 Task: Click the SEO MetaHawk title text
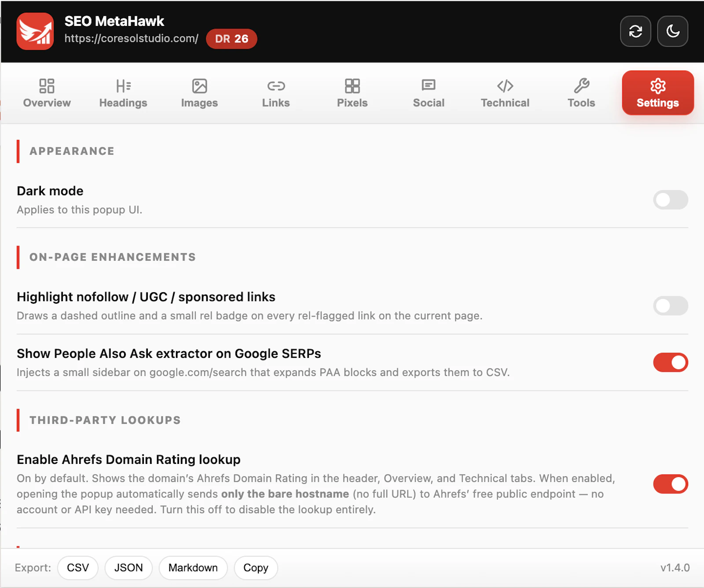(114, 21)
